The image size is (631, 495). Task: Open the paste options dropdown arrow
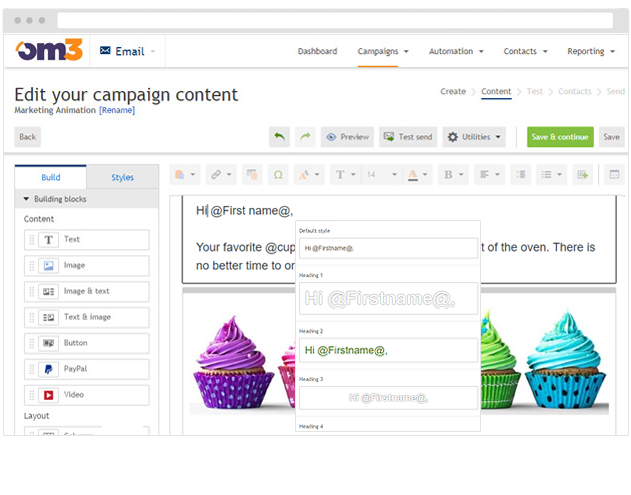[193, 174]
